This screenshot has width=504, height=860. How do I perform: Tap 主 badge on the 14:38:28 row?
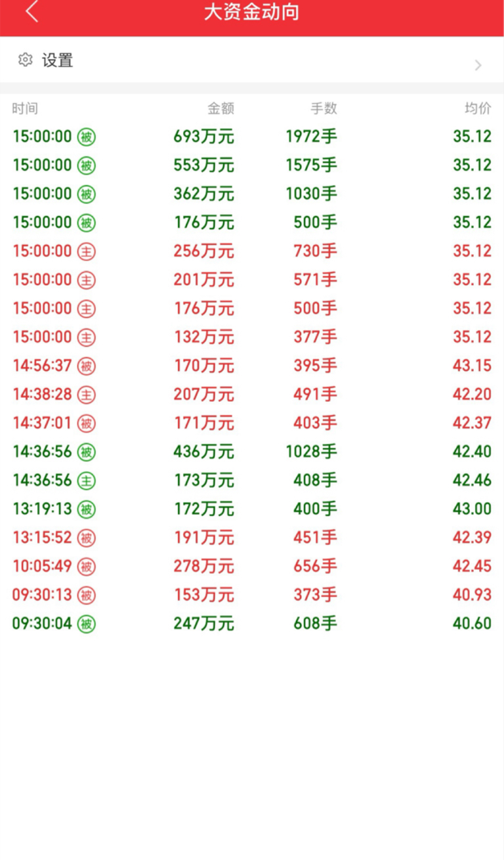point(87,395)
